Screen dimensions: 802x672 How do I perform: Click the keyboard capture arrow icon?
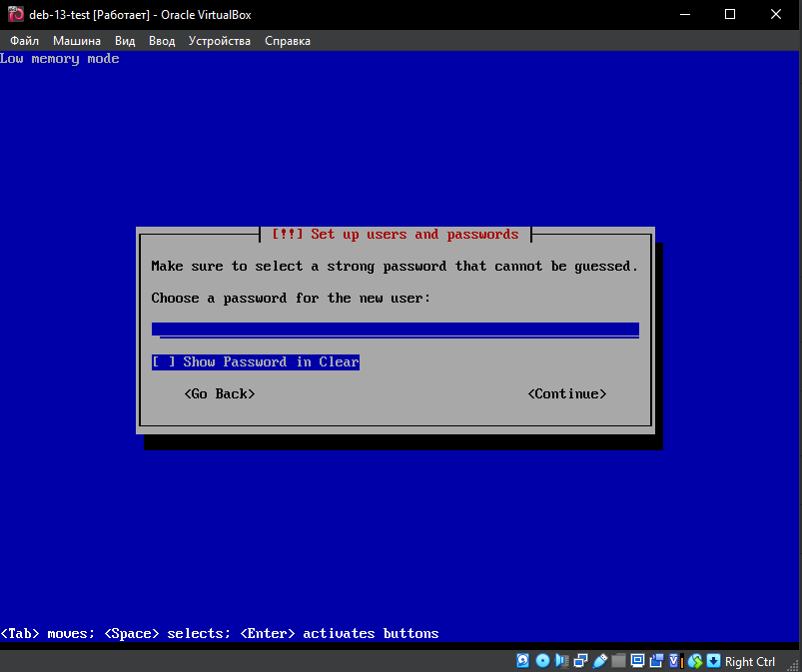[713, 661]
